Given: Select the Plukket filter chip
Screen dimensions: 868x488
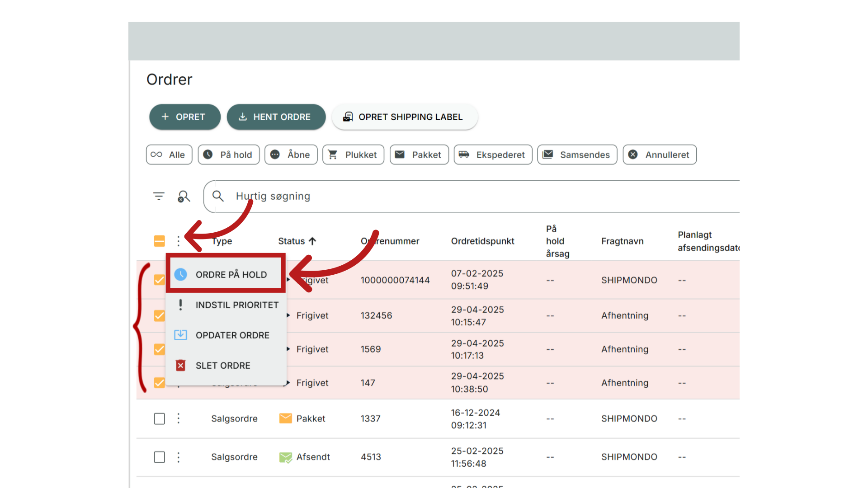Looking at the screenshot, I should pyautogui.click(x=354, y=155).
